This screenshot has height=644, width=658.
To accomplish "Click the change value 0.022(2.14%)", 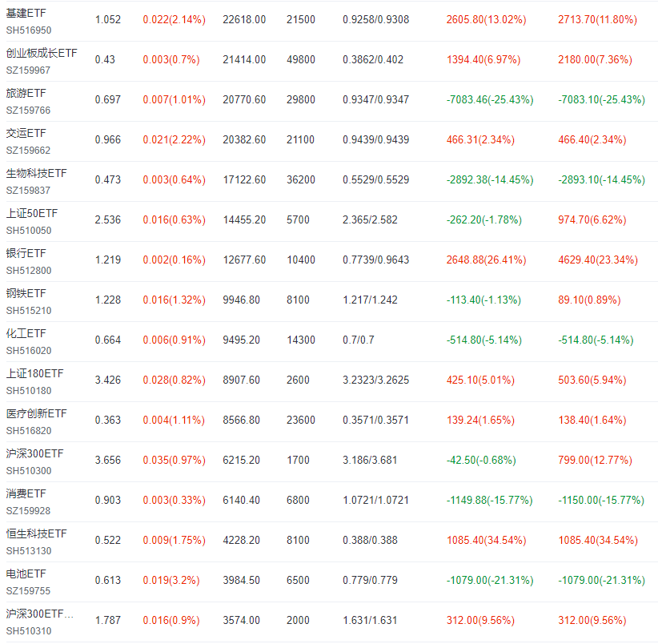I will click(175, 20).
